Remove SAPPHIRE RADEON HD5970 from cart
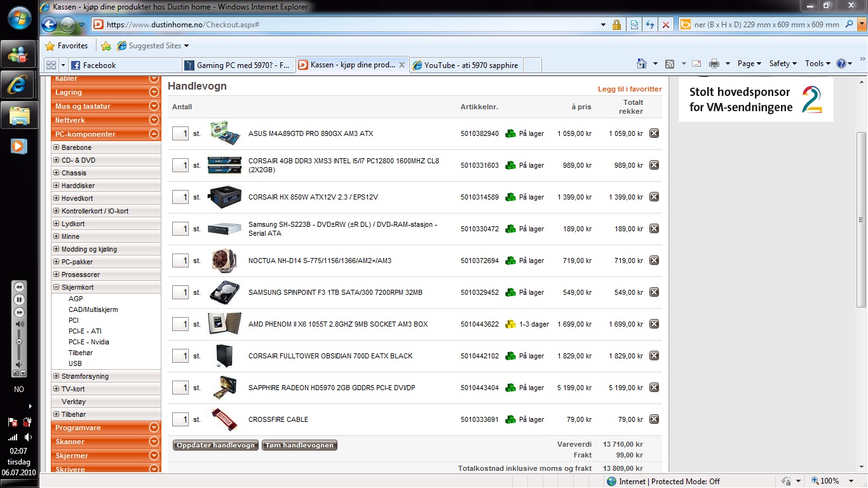The width and height of the screenshot is (868, 488). [x=654, y=388]
